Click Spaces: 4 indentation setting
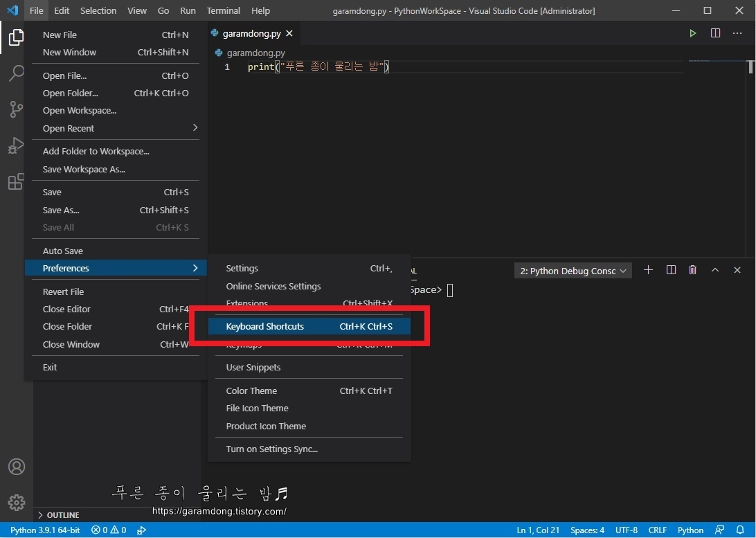This screenshot has width=756, height=538. (587, 530)
